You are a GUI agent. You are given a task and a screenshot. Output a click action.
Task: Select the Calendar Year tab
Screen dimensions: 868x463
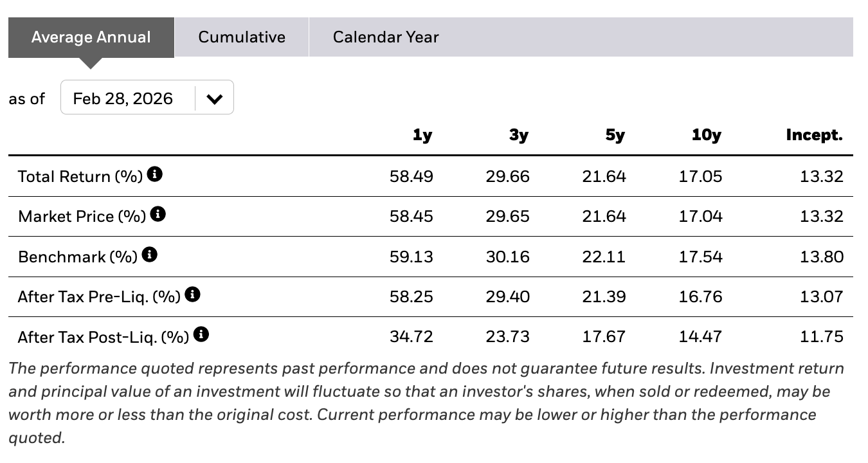click(386, 37)
